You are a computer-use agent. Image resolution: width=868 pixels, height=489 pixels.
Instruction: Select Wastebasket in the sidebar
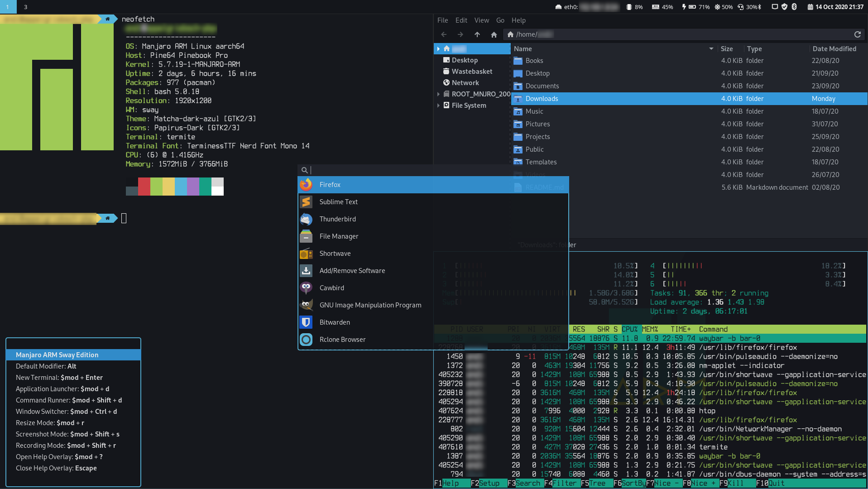point(472,72)
